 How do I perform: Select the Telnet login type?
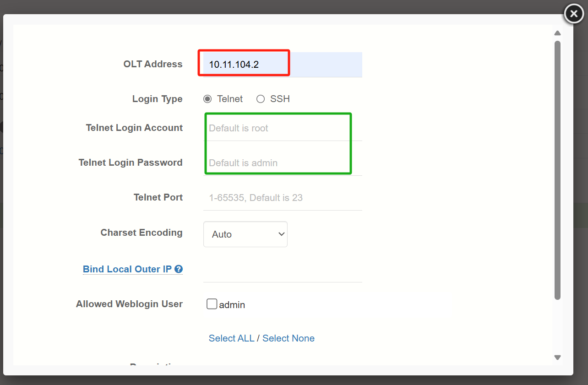(x=208, y=99)
